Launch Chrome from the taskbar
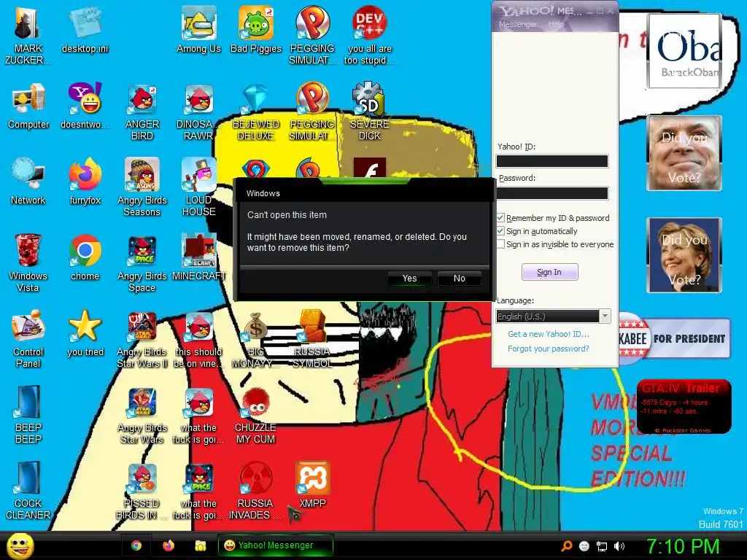This screenshot has width=747, height=560. point(136,545)
